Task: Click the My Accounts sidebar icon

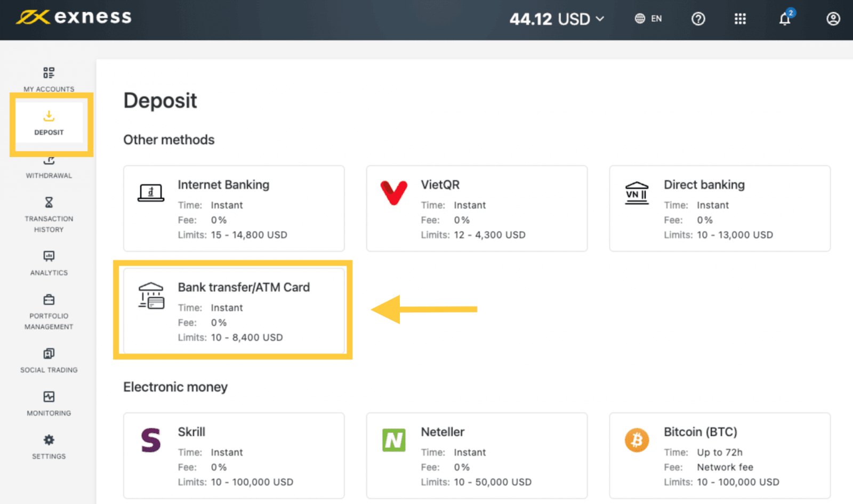Action: pyautogui.click(x=49, y=72)
